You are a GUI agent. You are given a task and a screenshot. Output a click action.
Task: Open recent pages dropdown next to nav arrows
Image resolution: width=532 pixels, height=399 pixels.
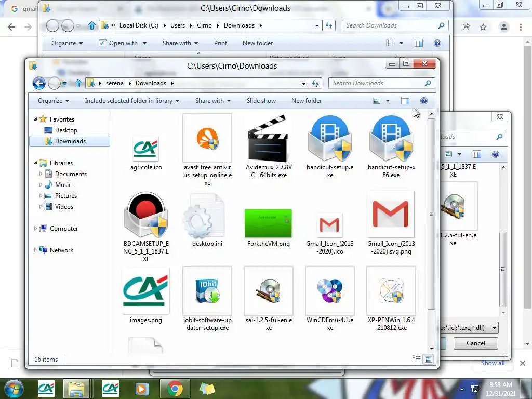coord(64,83)
